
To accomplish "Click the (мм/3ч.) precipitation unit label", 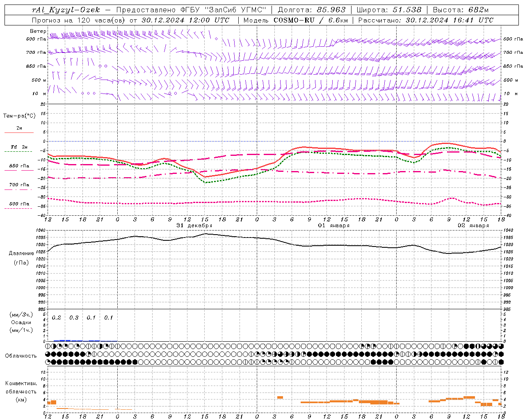I will tap(21, 315).
